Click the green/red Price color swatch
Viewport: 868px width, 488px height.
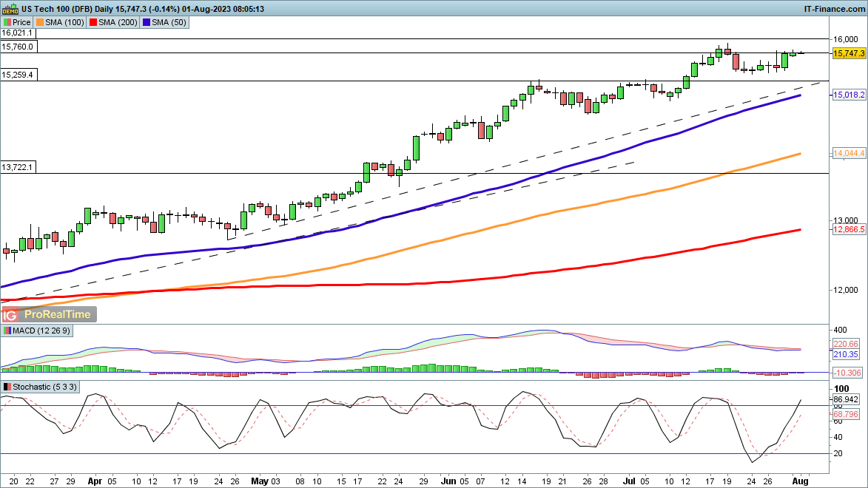7,22
